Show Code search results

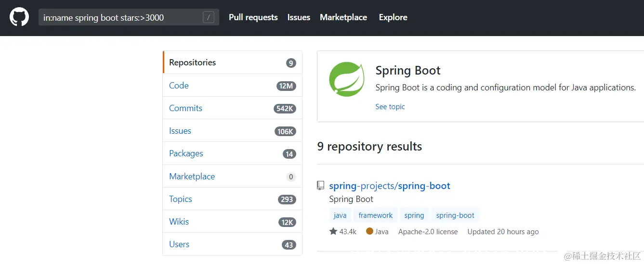click(179, 86)
